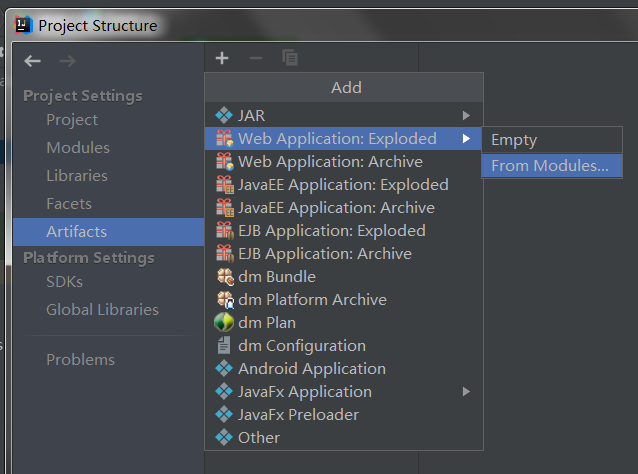Click the dm Platform Archive icon
The height and width of the screenshot is (474, 638).
[x=225, y=300]
